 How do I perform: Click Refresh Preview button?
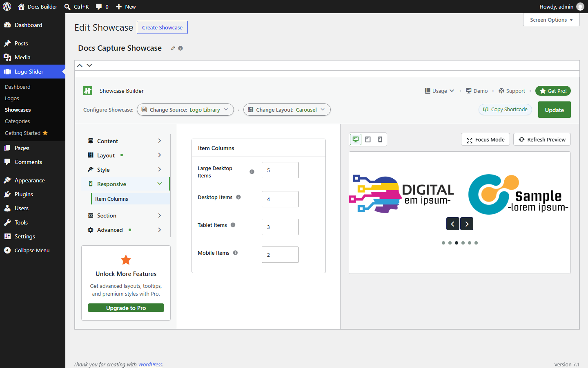[x=542, y=139]
